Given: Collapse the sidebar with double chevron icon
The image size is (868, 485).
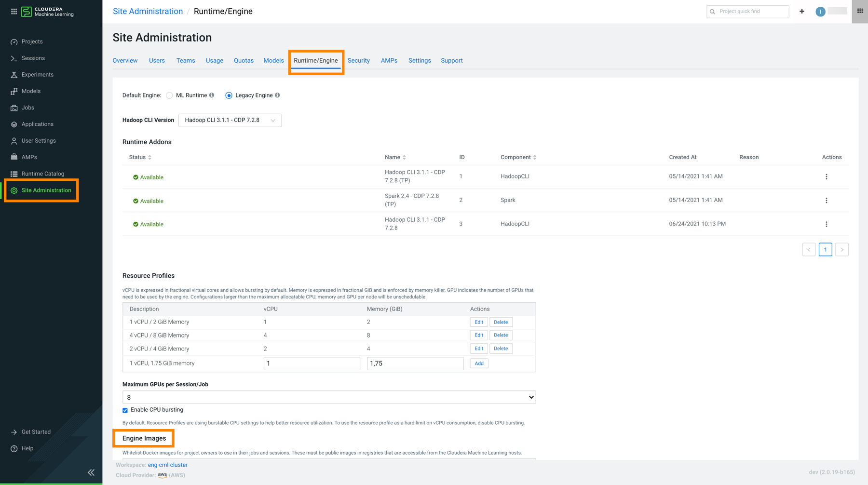Looking at the screenshot, I should click(91, 472).
